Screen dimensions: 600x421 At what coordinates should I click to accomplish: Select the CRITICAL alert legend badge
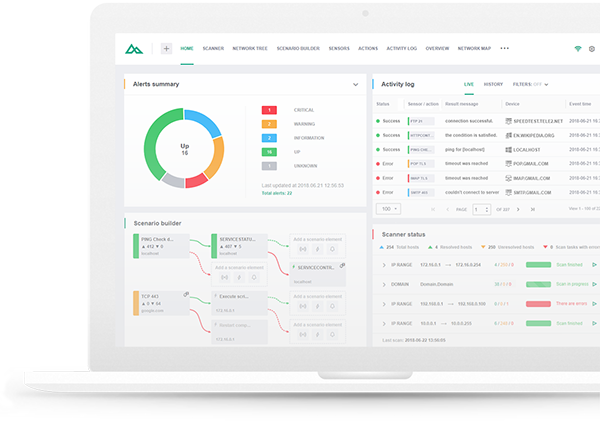[269, 109]
